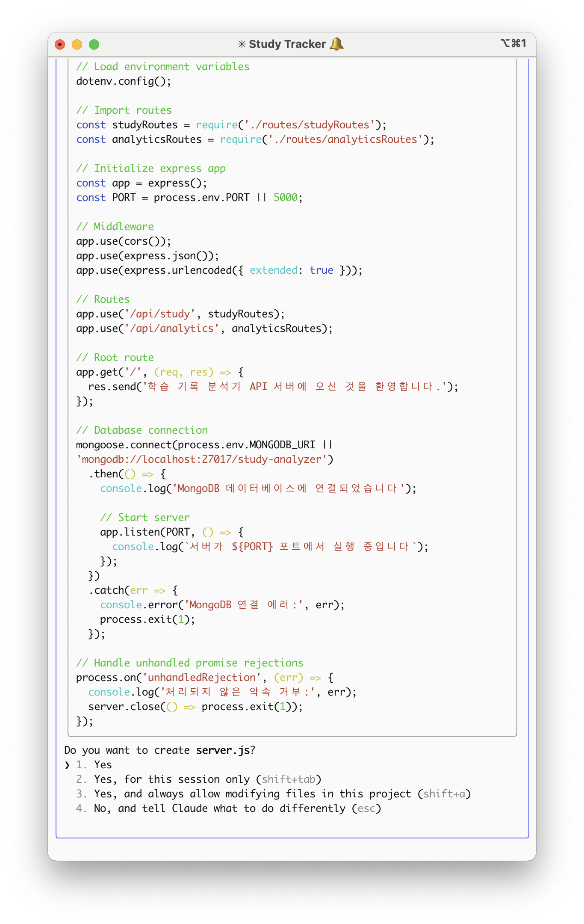584x924 pixels.
Task: Click 'Do you want to create server.js?' prompt
Action: (160, 750)
